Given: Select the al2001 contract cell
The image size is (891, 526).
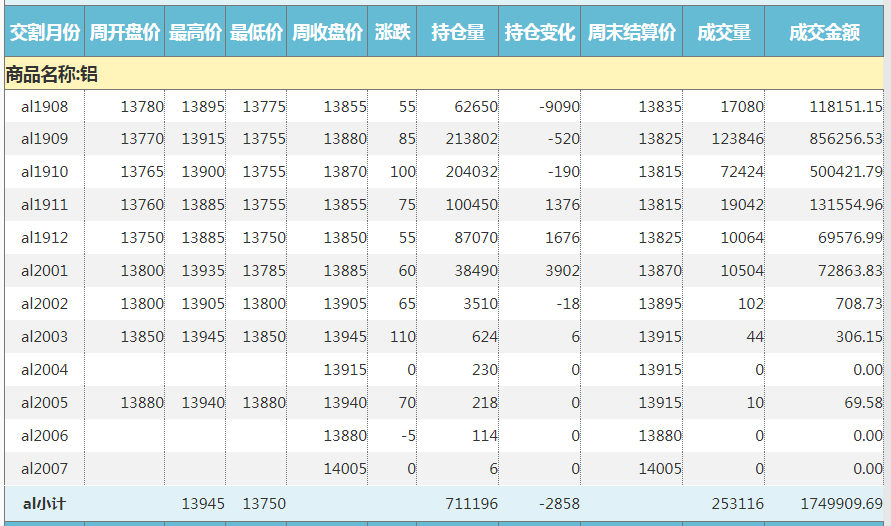Looking at the screenshot, I should [44, 271].
